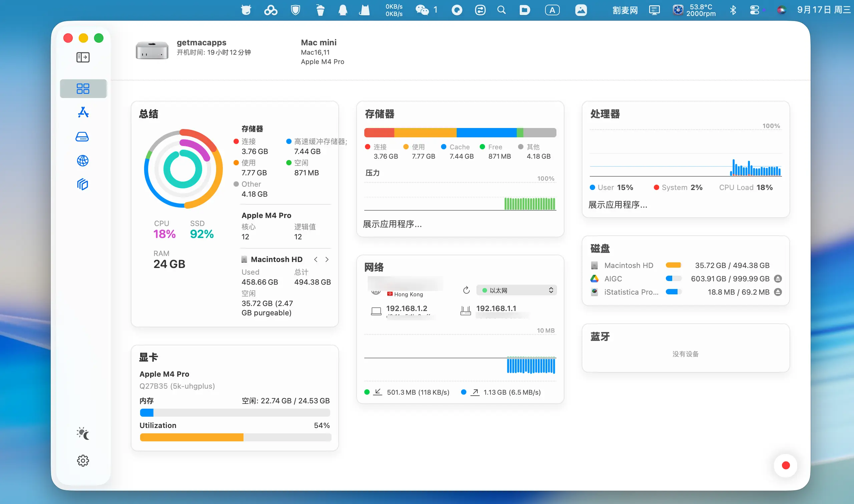Viewport: 854px width, 504px height.
Task: Open settings gear in sidebar
Action: (x=83, y=461)
